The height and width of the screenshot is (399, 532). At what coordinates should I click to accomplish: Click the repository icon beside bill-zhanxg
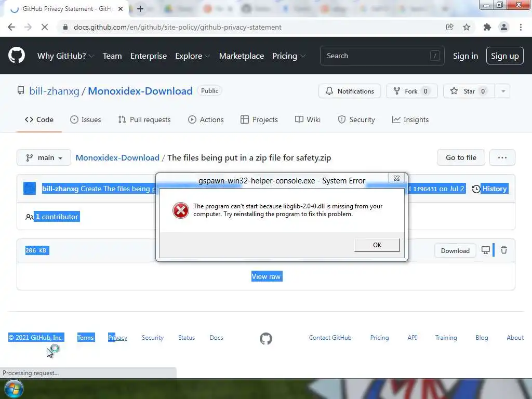click(x=21, y=90)
